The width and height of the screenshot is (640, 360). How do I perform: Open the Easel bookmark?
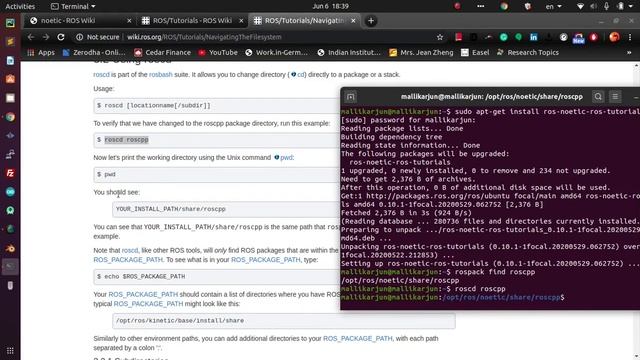[475, 53]
